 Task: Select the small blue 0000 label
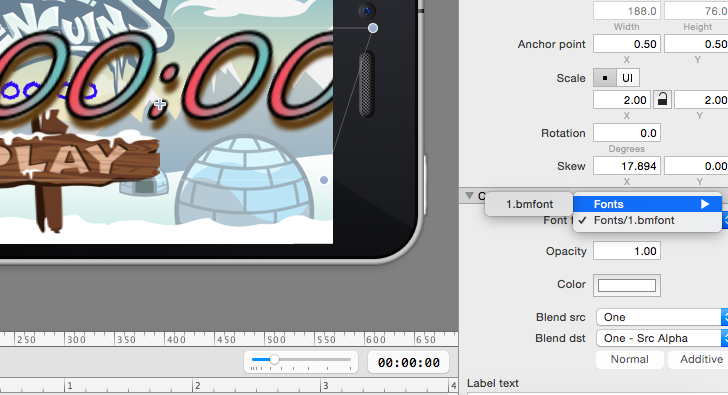49,91
